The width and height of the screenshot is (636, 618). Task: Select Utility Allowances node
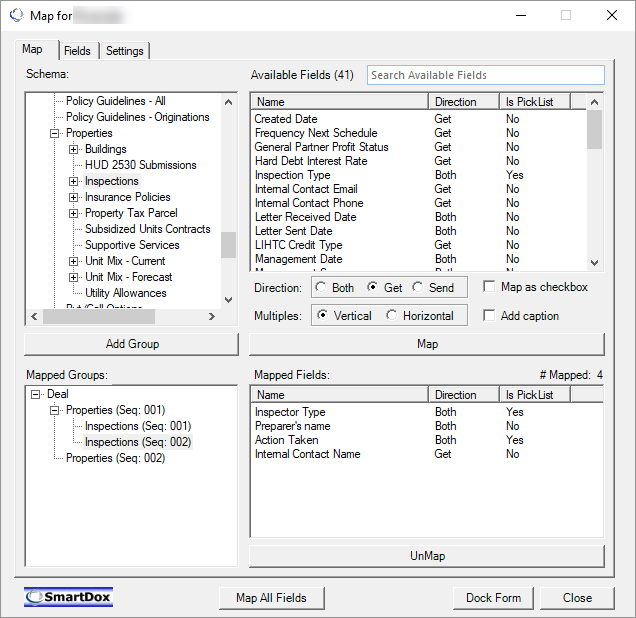(x=126, y=293)
